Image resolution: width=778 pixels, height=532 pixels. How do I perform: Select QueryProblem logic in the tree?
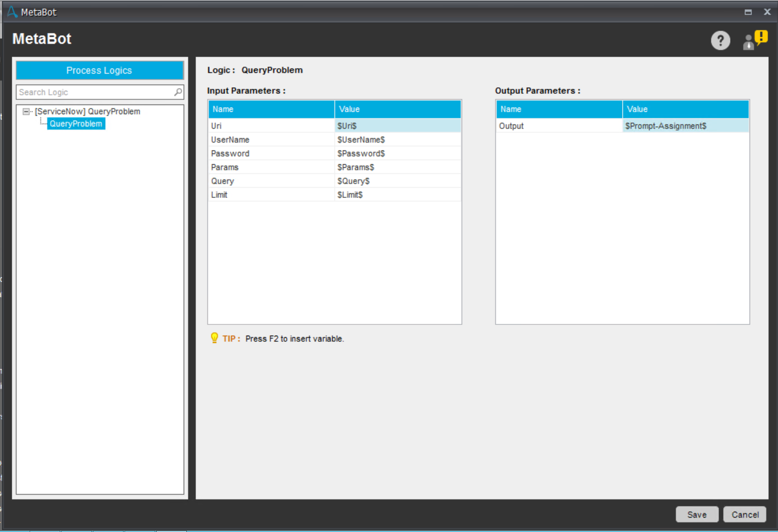[x=76, y=124]
